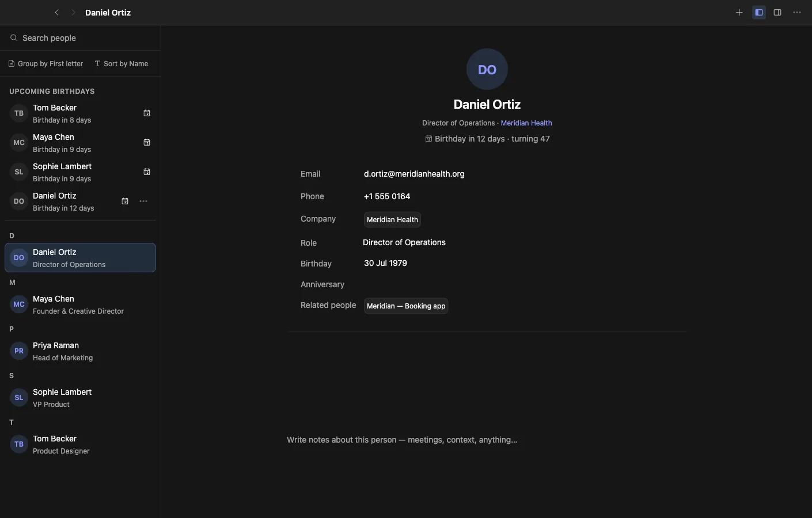Open the top-right more options menu

click(x=797, y=13)
